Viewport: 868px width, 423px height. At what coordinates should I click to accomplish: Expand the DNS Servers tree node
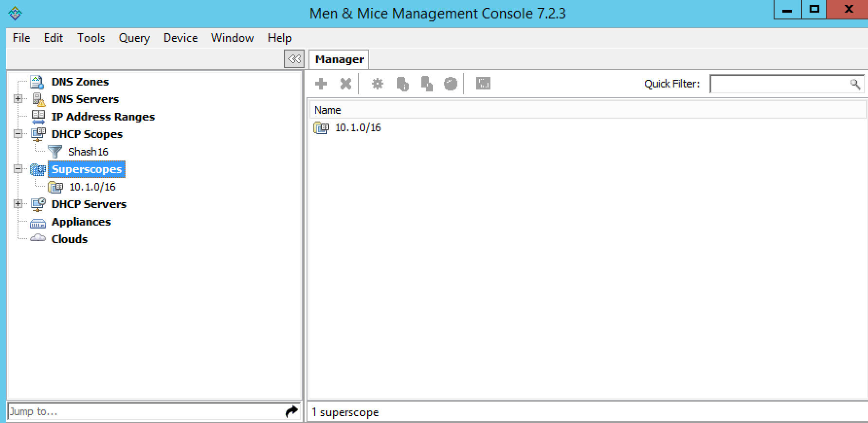click(x=18, y=99)
